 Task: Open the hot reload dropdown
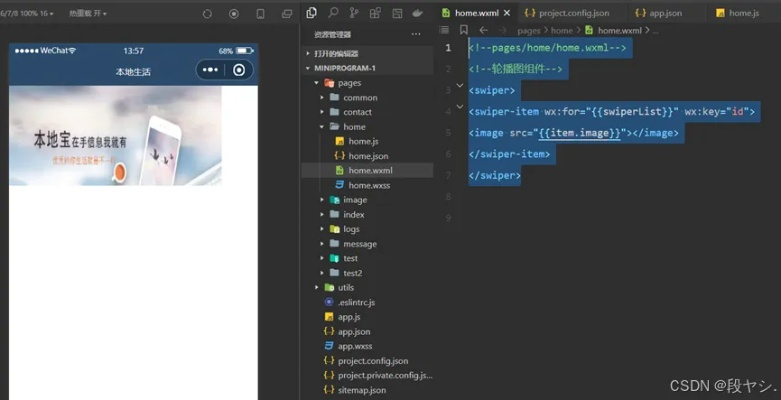click(88, 14)
